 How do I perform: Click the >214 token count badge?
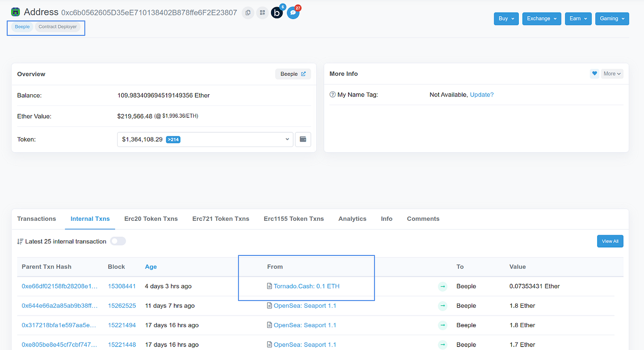click(x=173, y=139)
